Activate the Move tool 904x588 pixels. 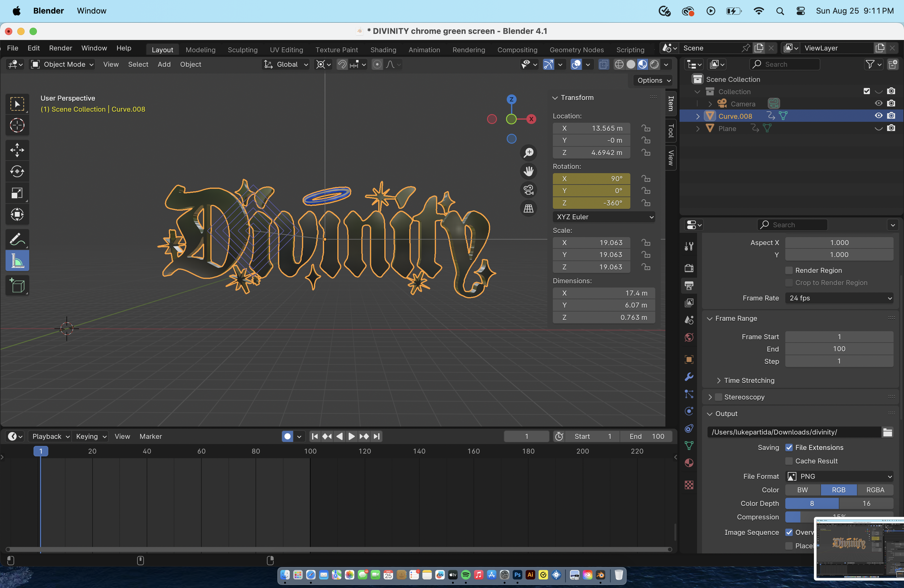tap(17, 150)
